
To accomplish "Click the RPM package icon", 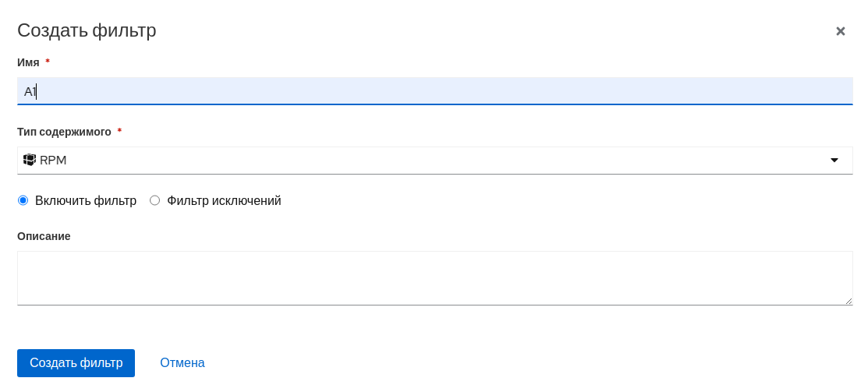I will click(x=30, y=160).
